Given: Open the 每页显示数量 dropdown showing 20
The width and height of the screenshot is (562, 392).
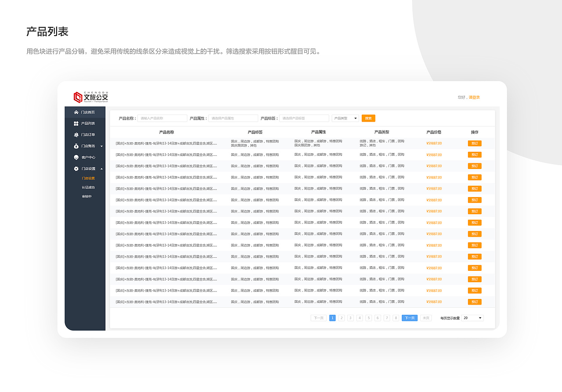Looking at the screenshot, I should tap(472, 318).
